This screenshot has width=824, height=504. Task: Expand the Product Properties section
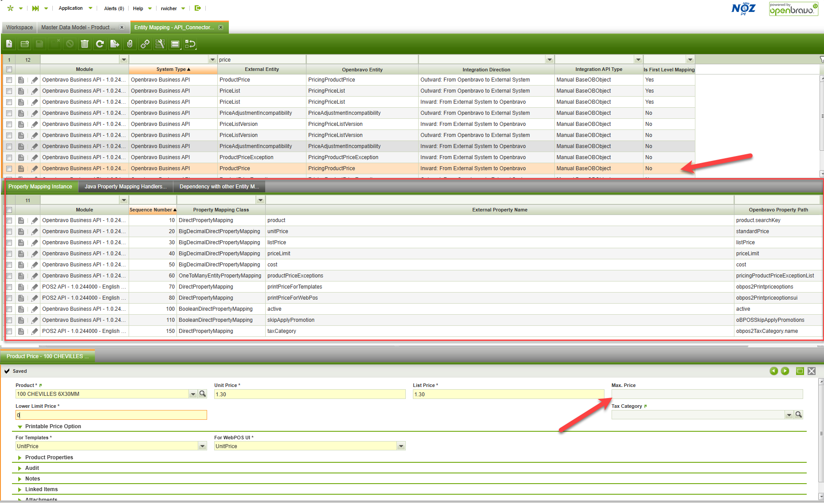pos(49,457)
